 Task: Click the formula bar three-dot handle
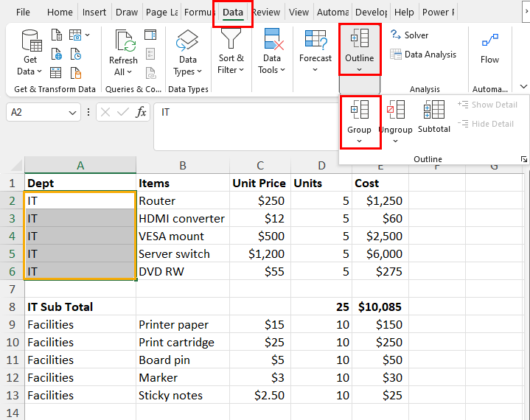coord(88,112)
